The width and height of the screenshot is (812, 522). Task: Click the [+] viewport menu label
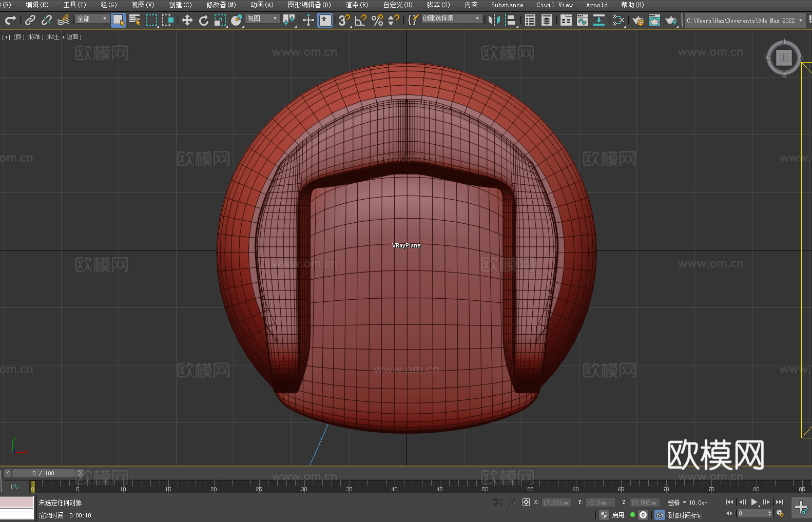pos(6,37)
